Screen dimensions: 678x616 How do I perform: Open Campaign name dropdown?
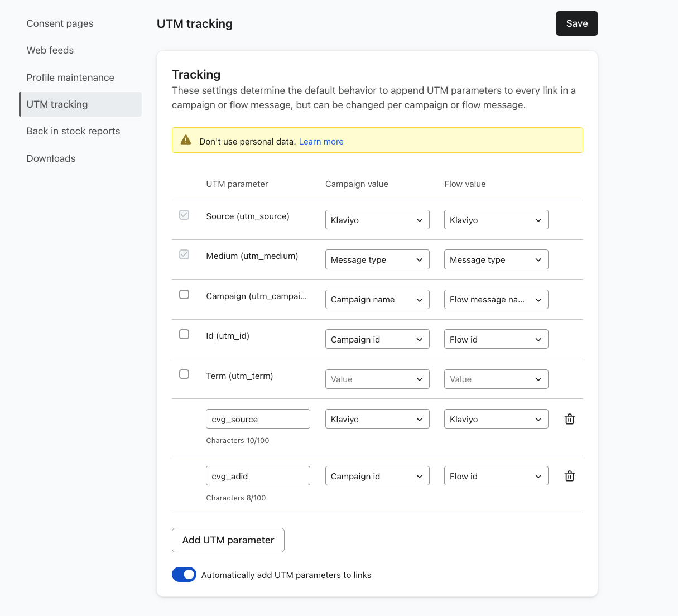click(377, 300)
